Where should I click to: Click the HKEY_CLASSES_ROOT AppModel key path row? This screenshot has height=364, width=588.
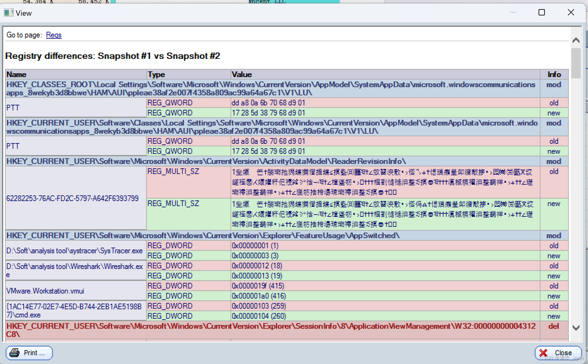[273, 88]
